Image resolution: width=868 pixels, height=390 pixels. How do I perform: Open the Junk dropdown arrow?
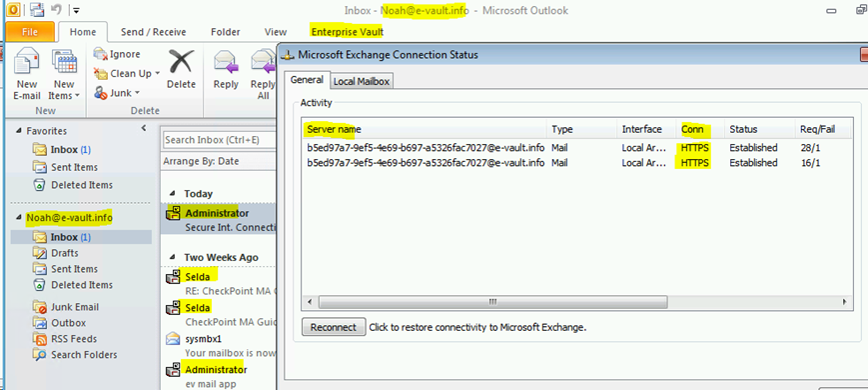coord(137,94)
